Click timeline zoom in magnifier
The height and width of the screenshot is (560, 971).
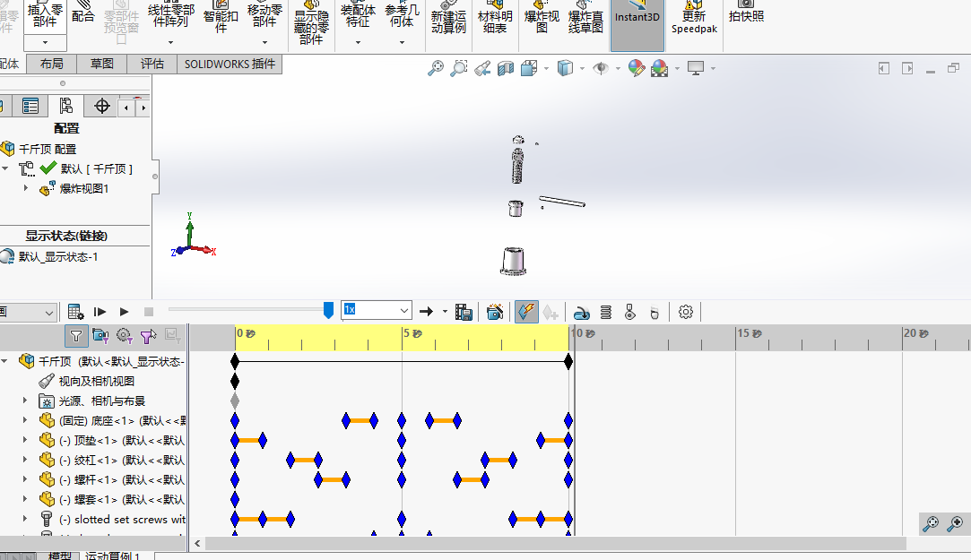pos(956,523)
